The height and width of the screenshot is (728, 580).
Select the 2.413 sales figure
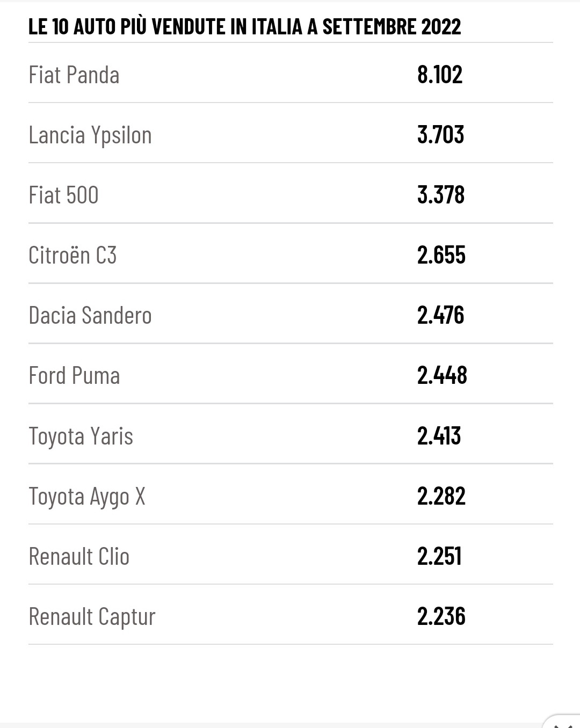439,435
